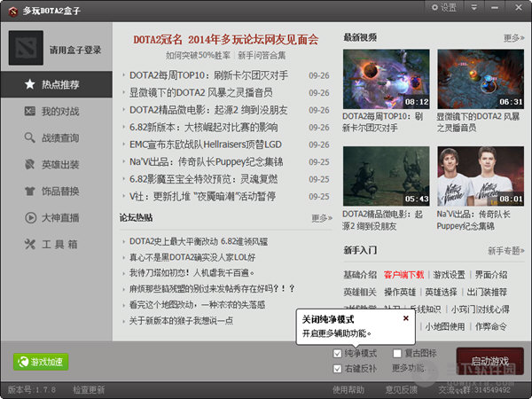Select the 饰品替换 menu item

click(57, 191)
